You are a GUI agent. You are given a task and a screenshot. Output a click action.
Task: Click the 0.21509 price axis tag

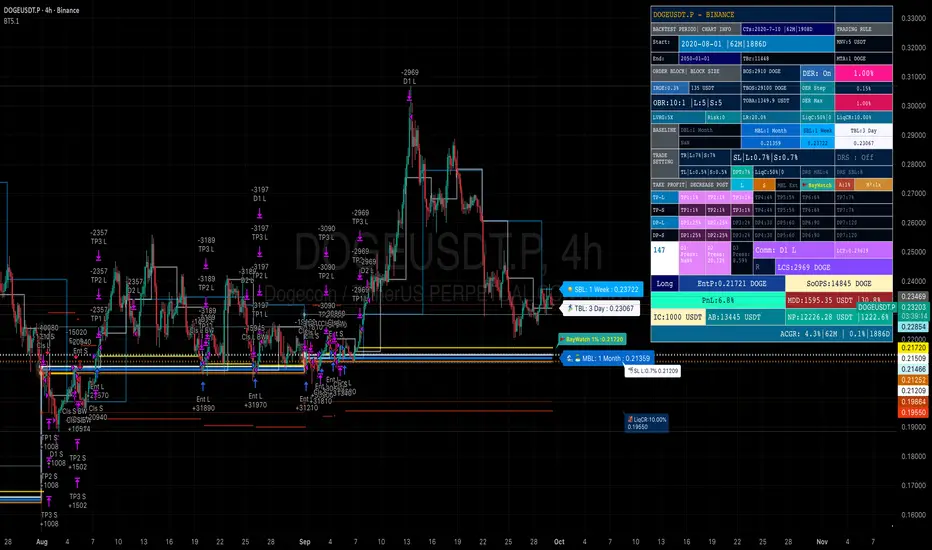[x=913, y=359]
